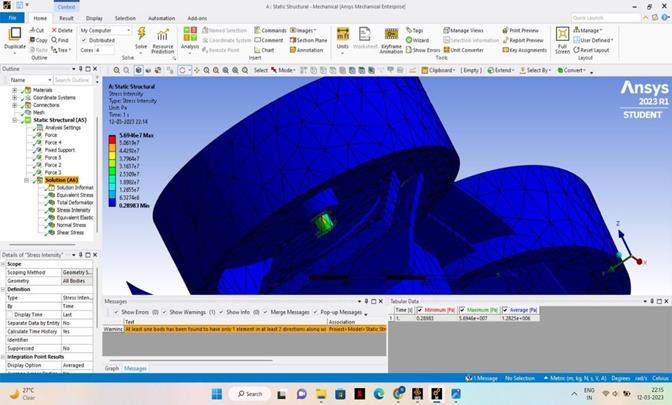Viewport: 672px width, 405px height.
Task: Open the Windows Start menu
Action: pos(217,393)
